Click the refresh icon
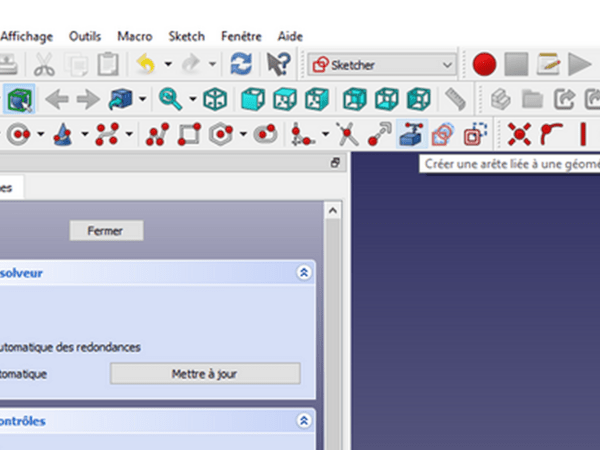 tap(241, 65)
